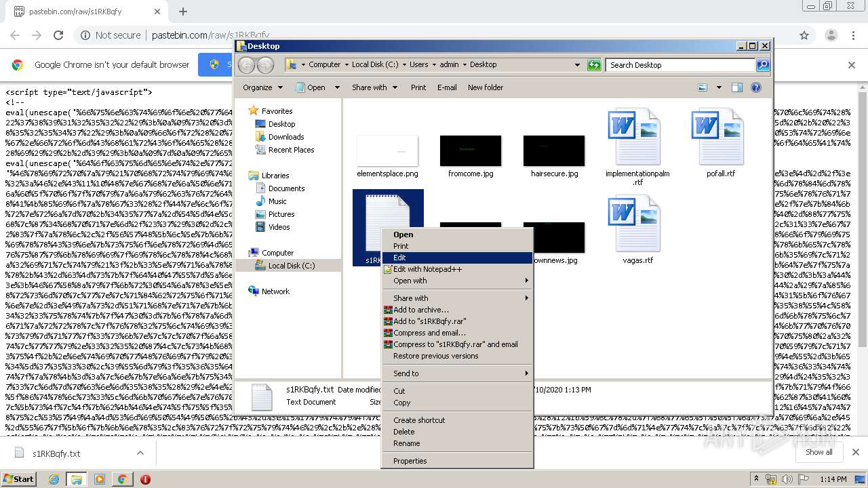
Task: Click the change view icon in Explorer toolbar
Action: point(703,87)
